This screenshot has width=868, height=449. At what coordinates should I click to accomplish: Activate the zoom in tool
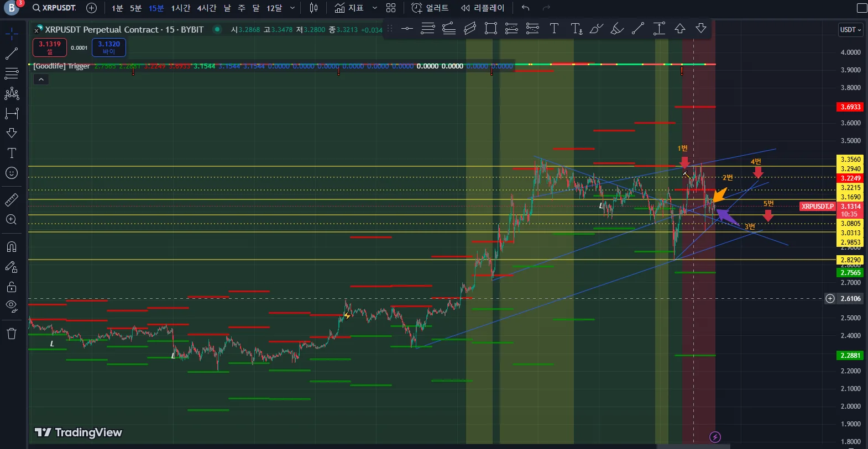pos(12,219)
